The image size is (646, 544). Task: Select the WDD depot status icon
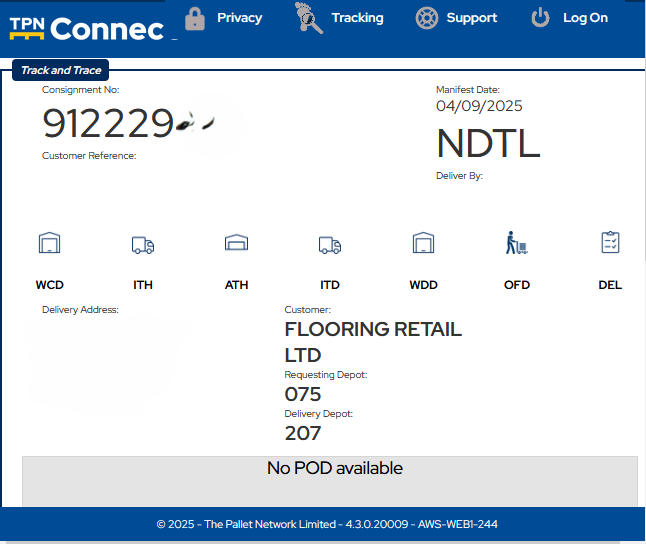(x=423, y=243)
